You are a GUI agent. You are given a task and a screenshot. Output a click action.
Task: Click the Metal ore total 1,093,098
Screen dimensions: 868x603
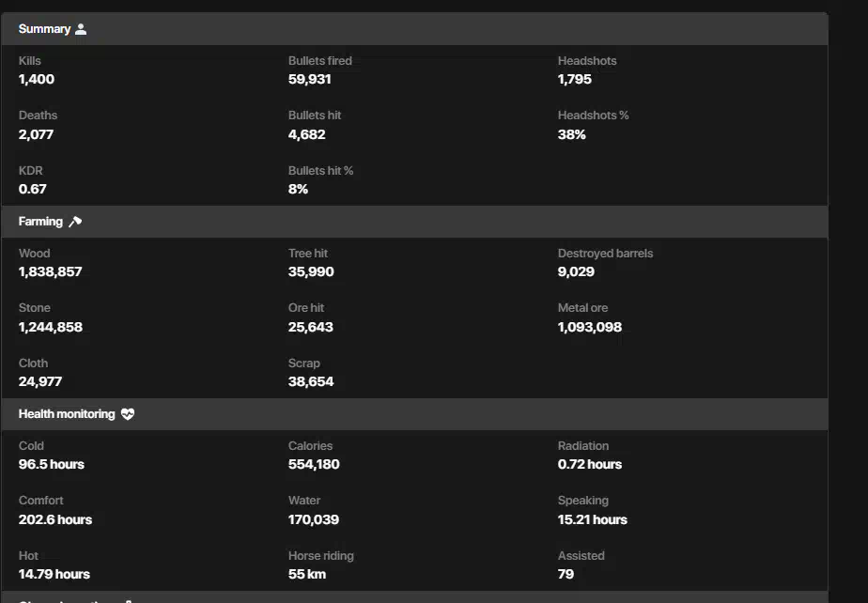tap(590, 327)
